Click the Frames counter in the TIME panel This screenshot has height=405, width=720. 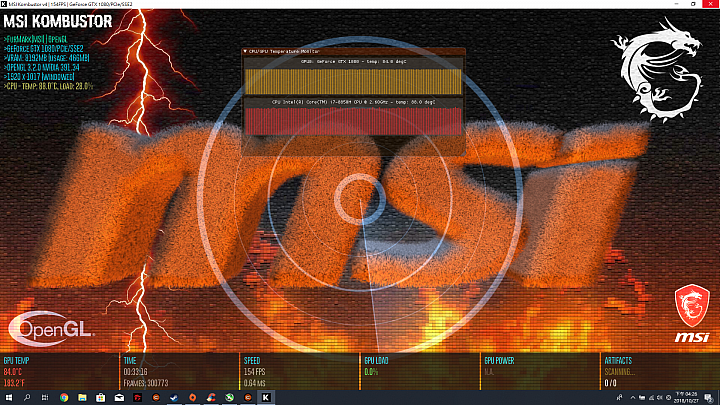click(x=146, y=383)
